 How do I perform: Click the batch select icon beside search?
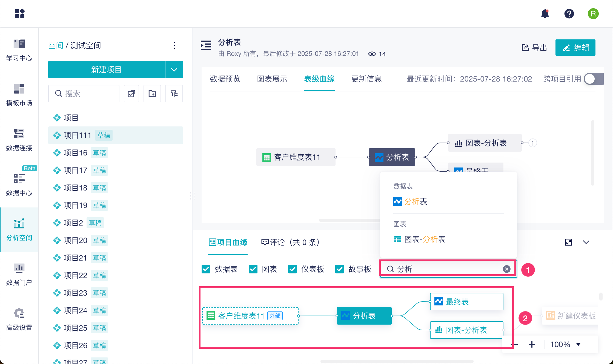pos(131,94)
